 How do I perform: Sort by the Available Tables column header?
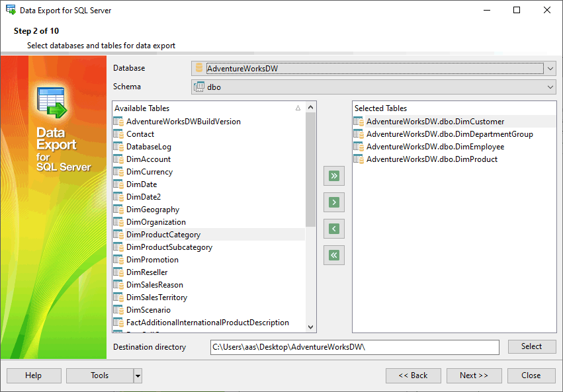click(x=205, y=108)
